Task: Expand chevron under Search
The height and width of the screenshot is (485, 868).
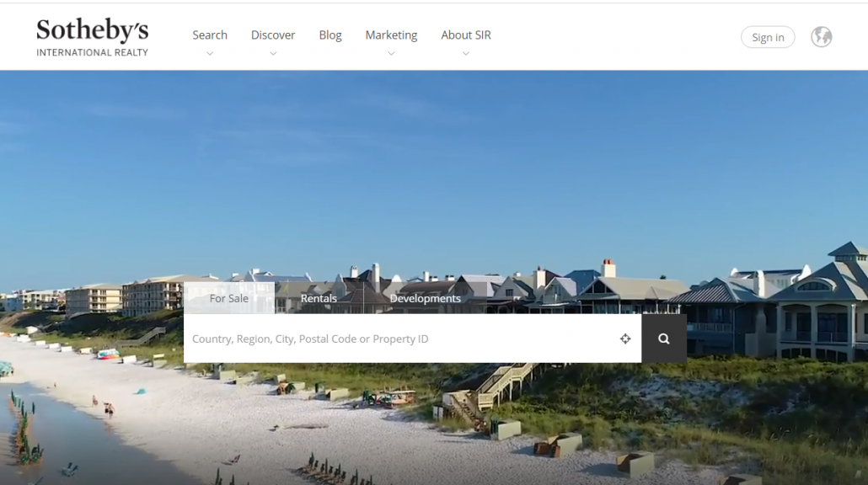Action: pyautogui.click(x=210, y=54)
